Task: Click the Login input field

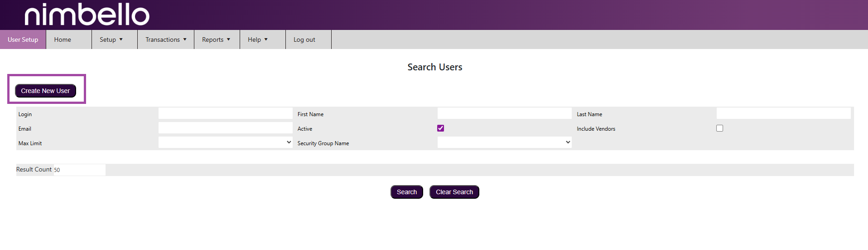Action: point(225,113)
